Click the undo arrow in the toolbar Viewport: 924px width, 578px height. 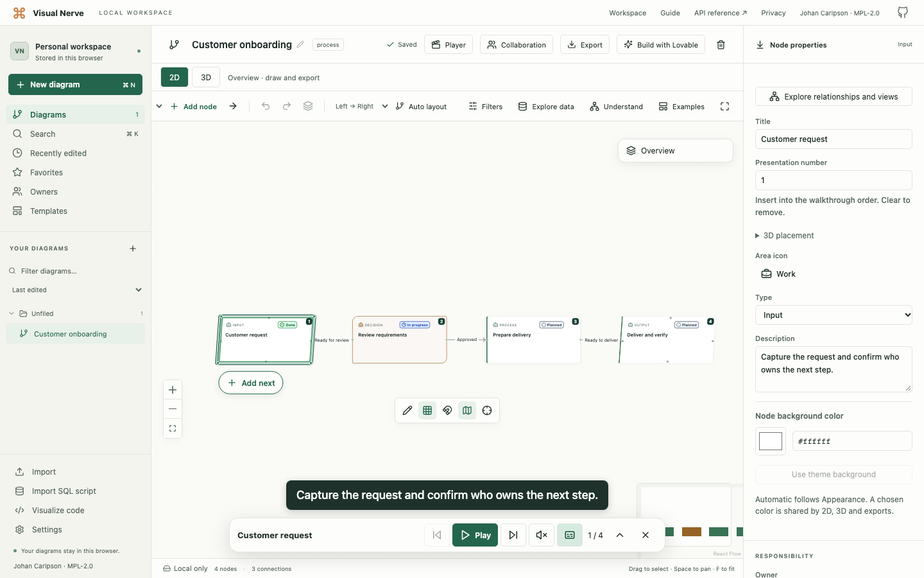266,107
